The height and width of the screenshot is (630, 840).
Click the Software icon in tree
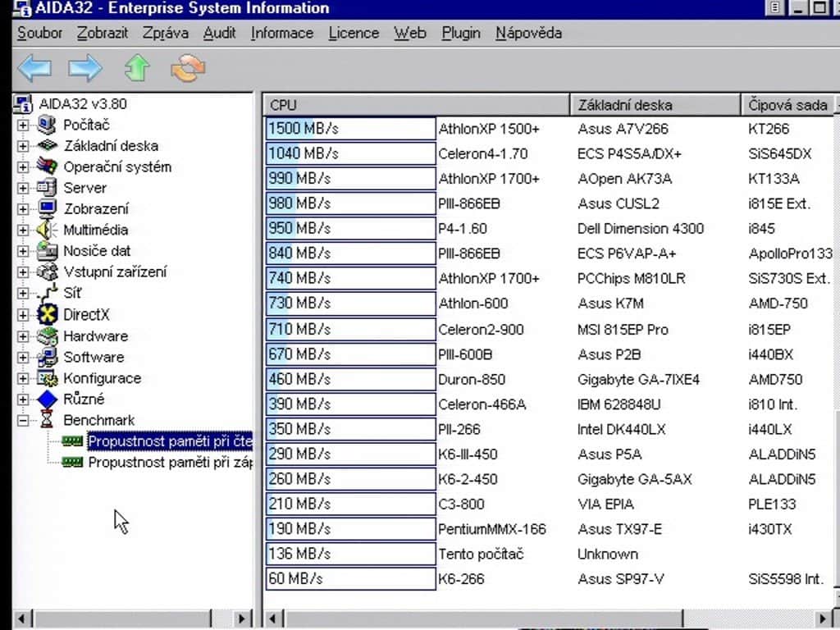(x=47, y=357)
